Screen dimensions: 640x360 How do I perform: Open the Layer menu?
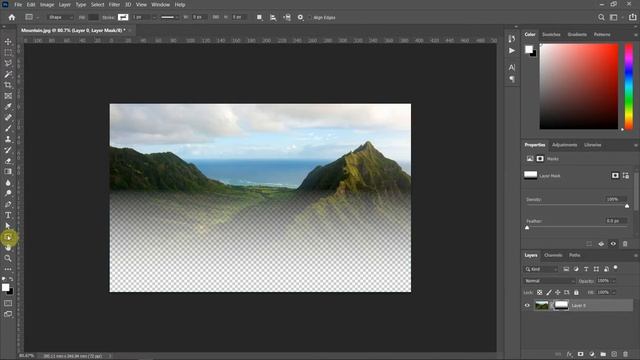tap(64, 4)
